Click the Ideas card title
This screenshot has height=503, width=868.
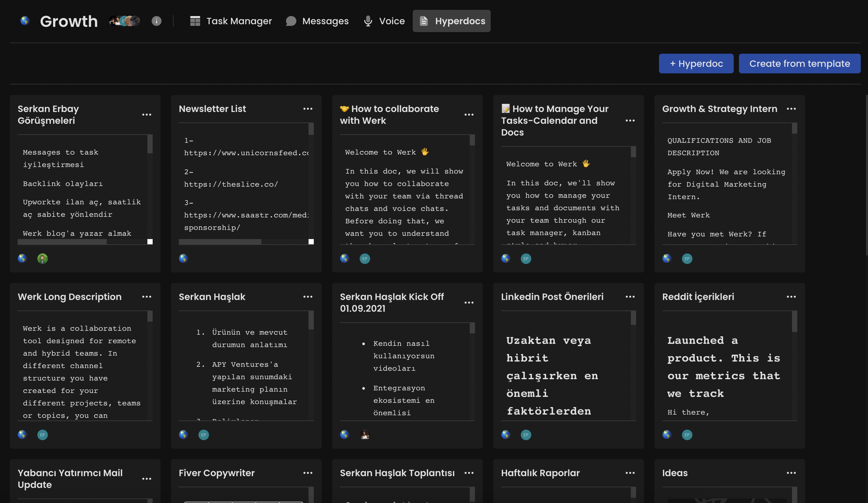point(675,473)
